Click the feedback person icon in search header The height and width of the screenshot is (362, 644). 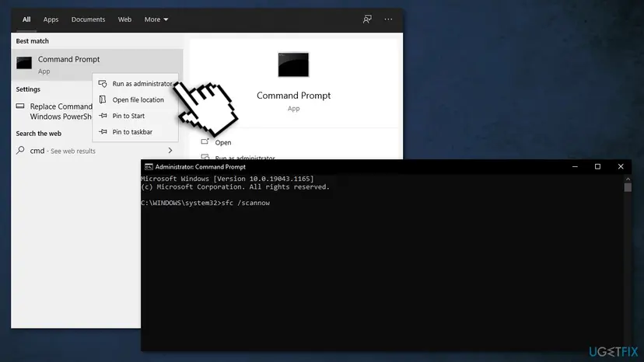(x=367, y=19)
